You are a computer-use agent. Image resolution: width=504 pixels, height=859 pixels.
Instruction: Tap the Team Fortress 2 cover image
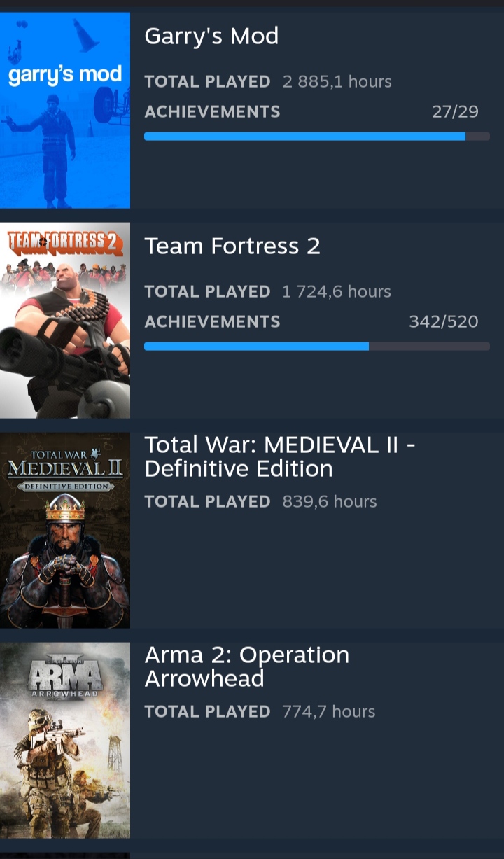tap(65, 320)
